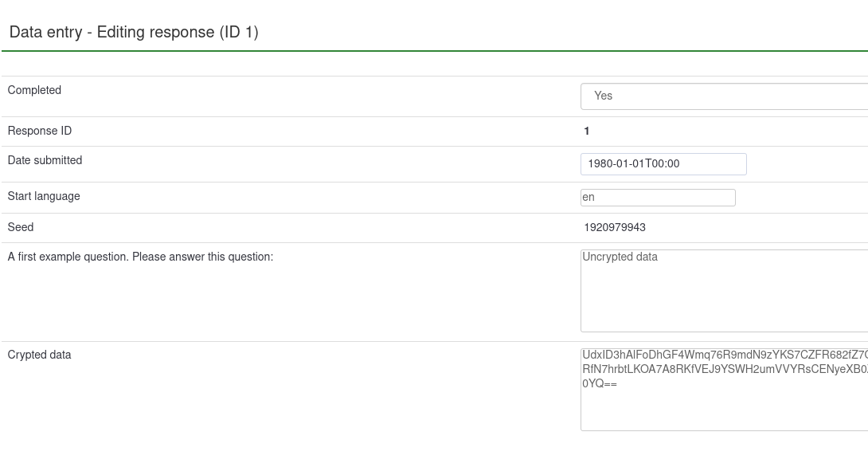Click the "Data entry" words in page heading
Viewport: 868px width, 475px height.
click(x=45, y=33)
